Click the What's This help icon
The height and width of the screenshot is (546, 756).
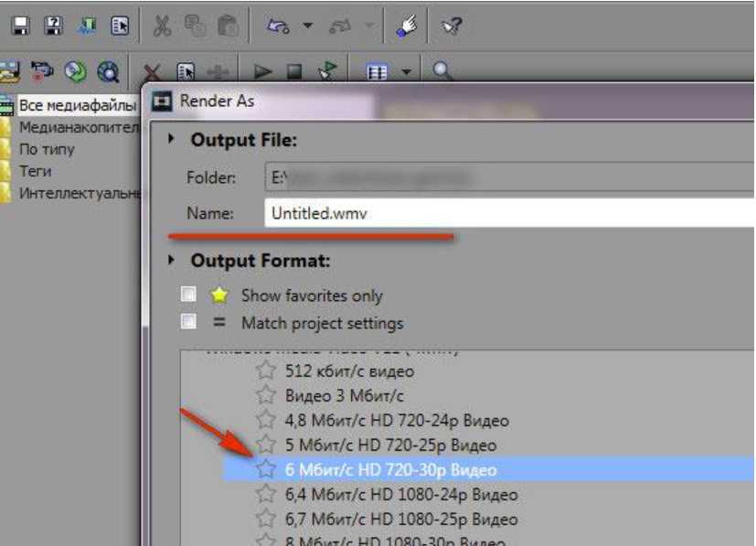450,27
